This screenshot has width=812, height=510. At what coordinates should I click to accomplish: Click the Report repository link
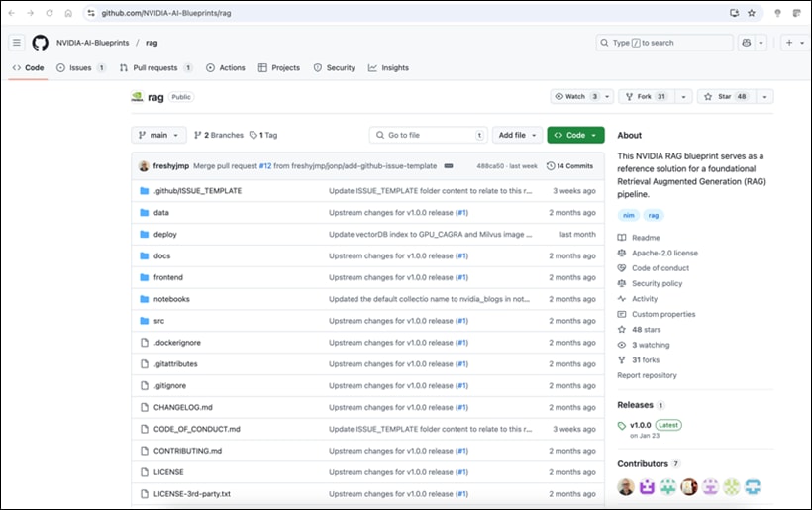[x=647, y=375]
